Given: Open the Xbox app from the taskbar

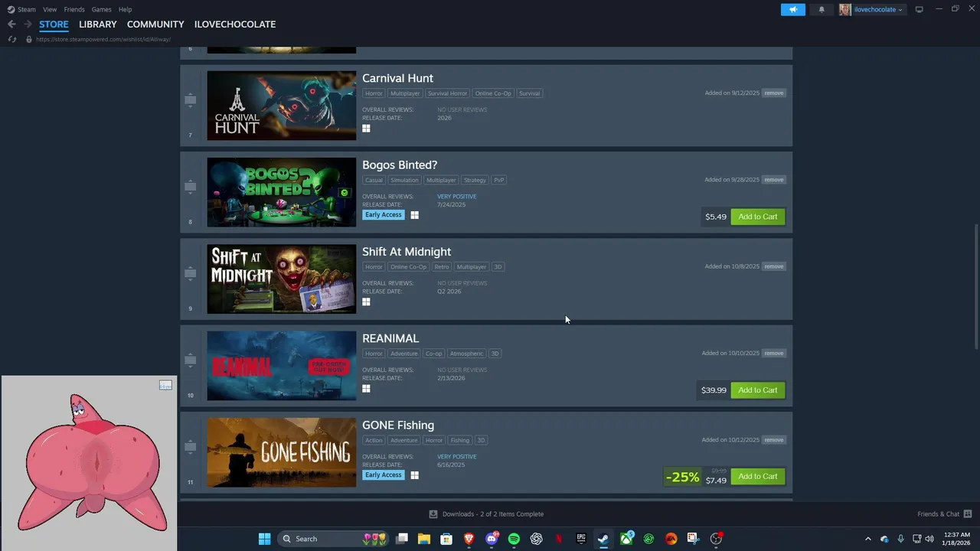Looking at the screenshot, I should [626, 539].
